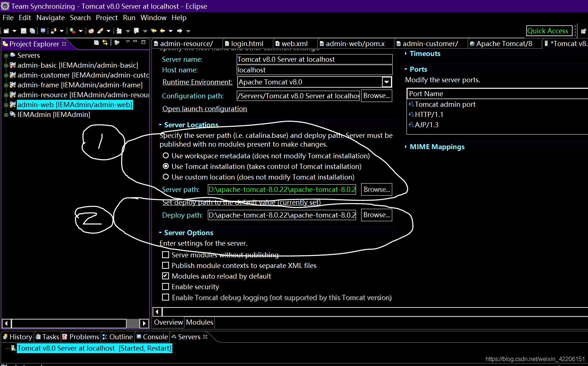Click the monitor console toolbar icon
The width and height of the screenshot is (588, 366).
click(43, 31)
